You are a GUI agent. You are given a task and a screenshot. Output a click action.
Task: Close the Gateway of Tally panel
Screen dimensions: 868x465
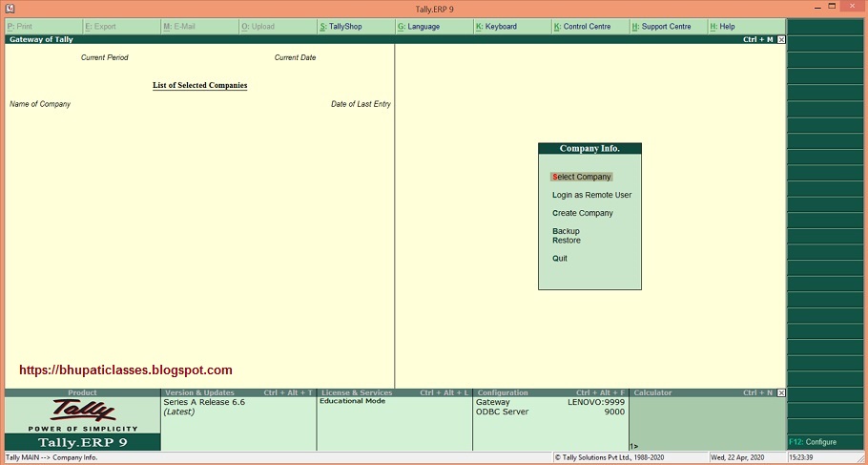[x=781, y=39]
